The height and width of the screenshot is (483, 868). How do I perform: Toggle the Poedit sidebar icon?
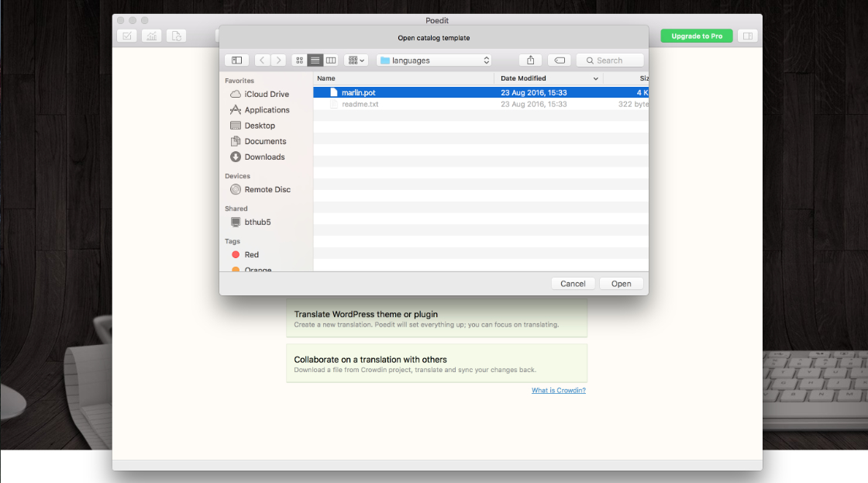748,36
